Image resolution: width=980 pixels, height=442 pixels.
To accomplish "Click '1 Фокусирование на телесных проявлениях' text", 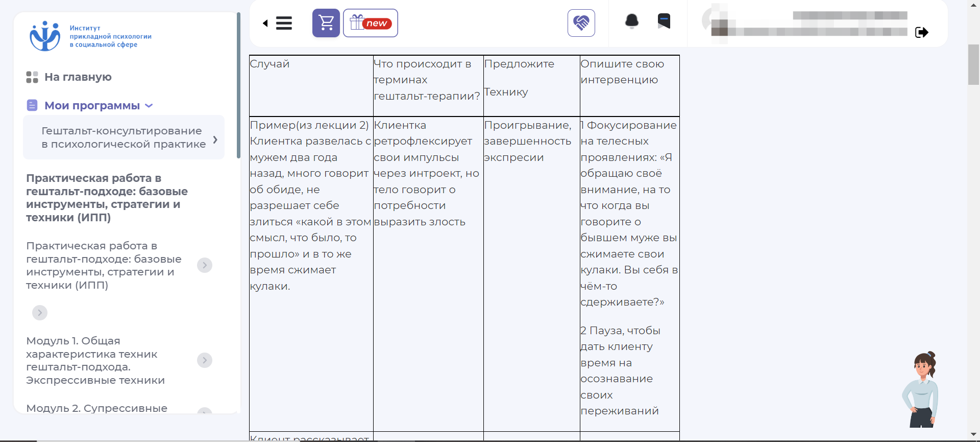I will tap(629, 214).
